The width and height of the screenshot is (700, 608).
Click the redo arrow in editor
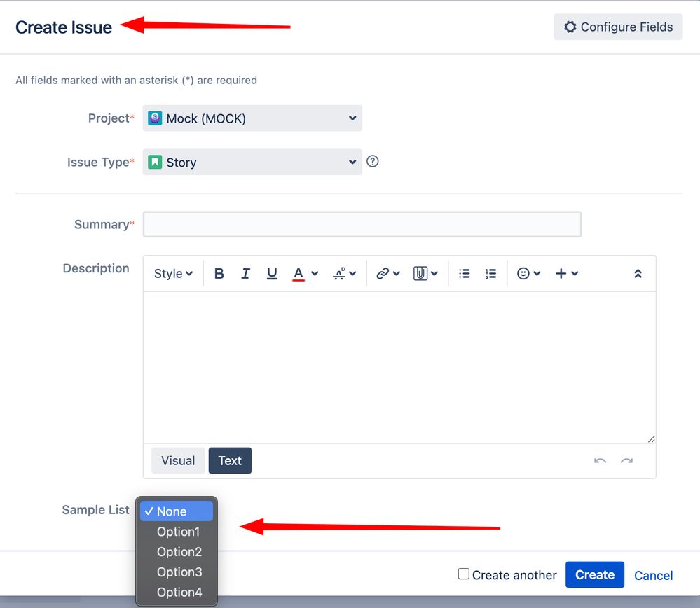coord(627,461)
